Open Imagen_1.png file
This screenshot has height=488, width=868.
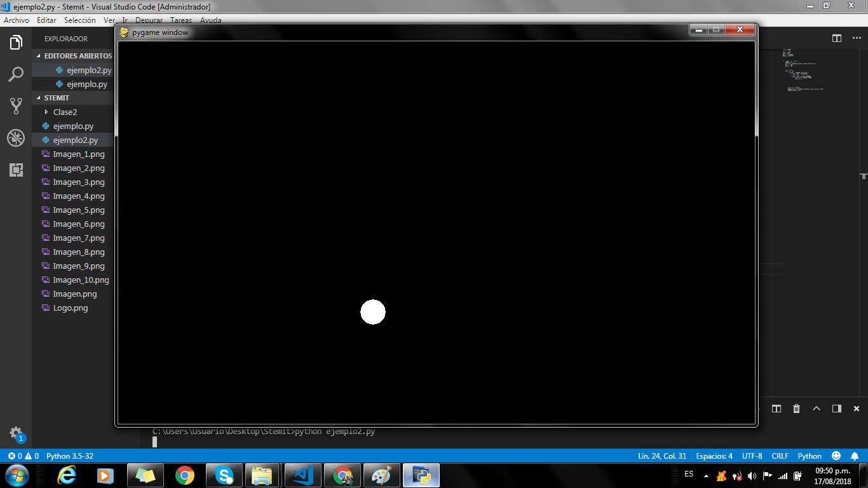pos(73,154)
